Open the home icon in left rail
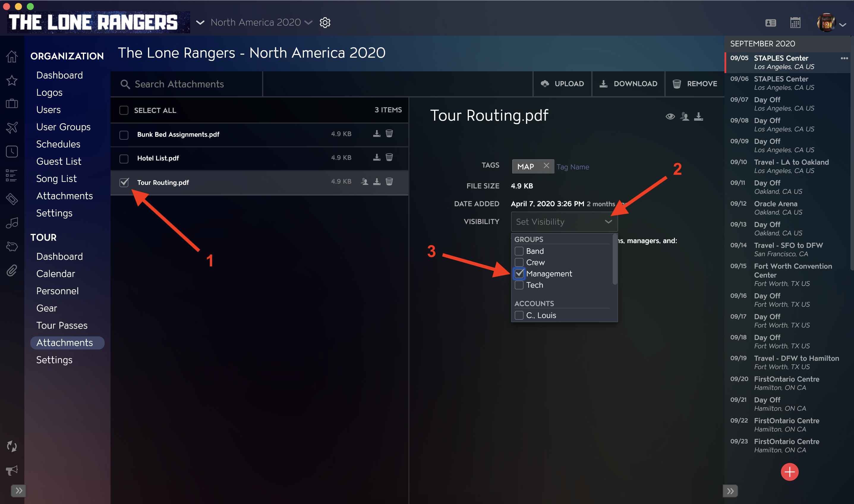854x504 pixels. [x=12, y=57]
